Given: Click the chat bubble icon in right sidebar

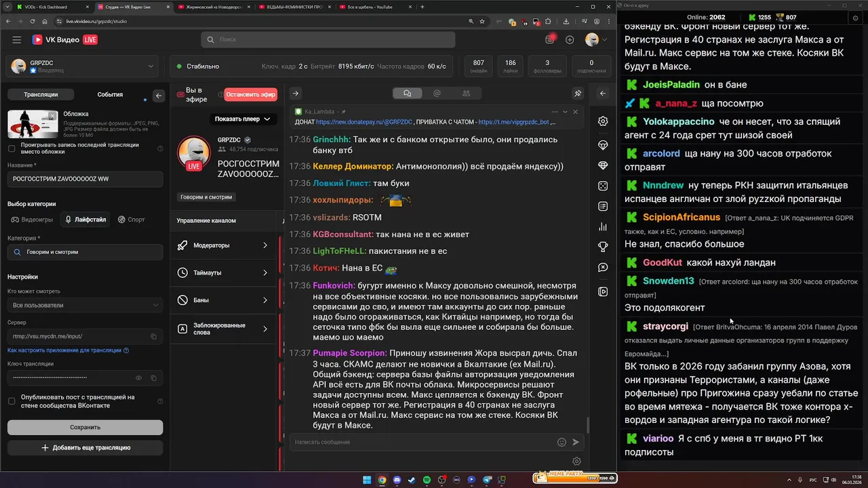Looking at the screenshot, I should pyautogui.click(x=603, y=268).
